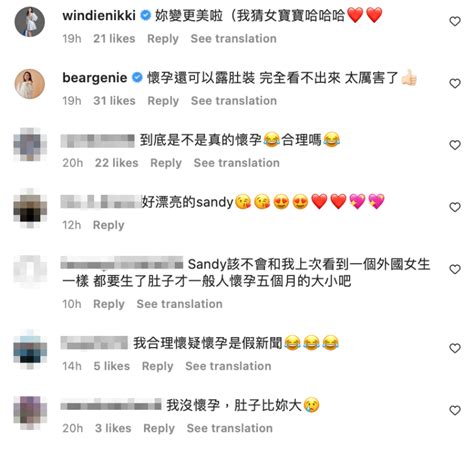Viewport: 474px width, 449px height.
Task: Like beargenie's comment with heart icon
Action: click(455, 83)
